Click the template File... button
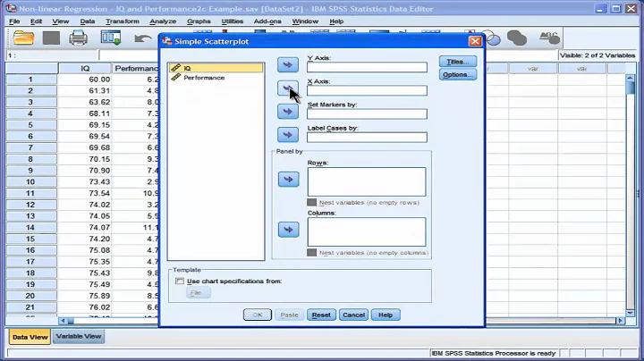 pyautogui.click(x=198, y=292)
